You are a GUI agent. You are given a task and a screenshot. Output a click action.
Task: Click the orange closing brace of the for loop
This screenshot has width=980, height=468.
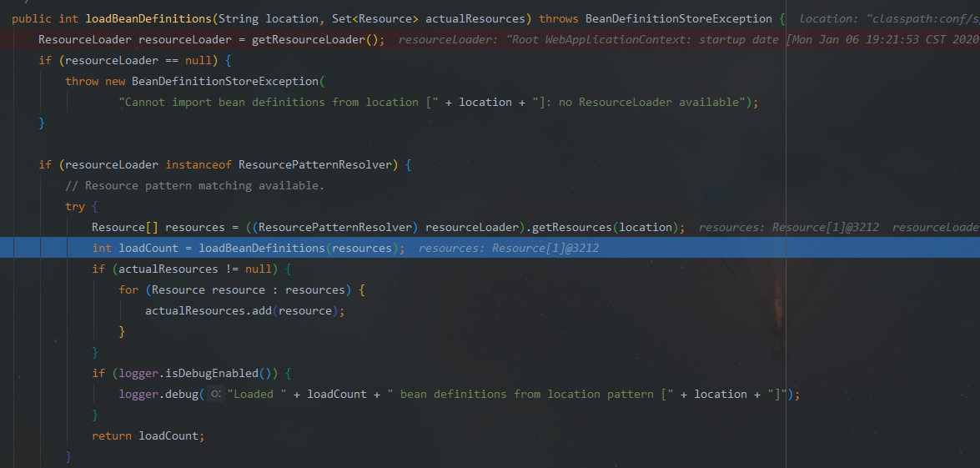point(122,332)
